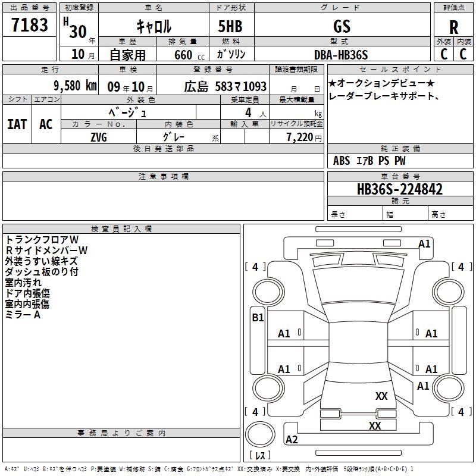Select the shift type IAT

tap(17, 124)
